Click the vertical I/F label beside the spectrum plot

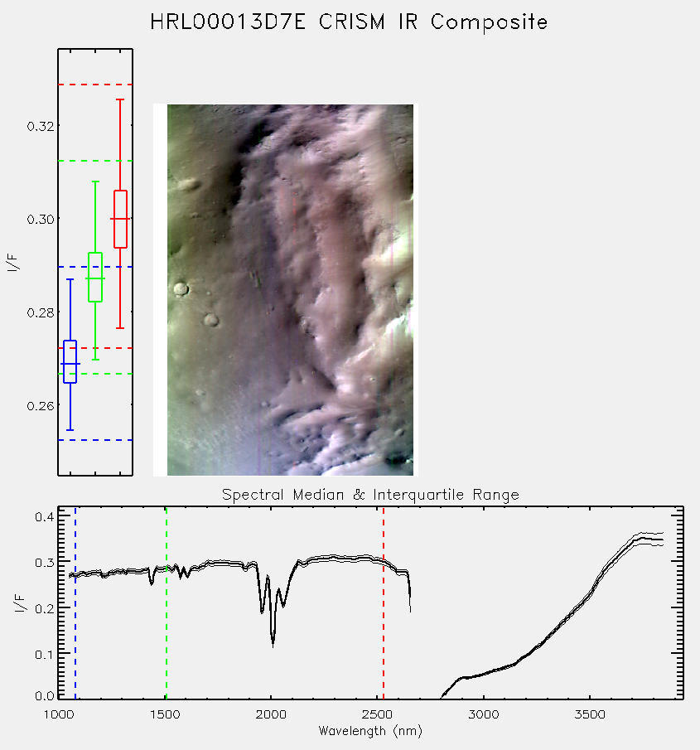pyautogui.click(x=21, y=603)
